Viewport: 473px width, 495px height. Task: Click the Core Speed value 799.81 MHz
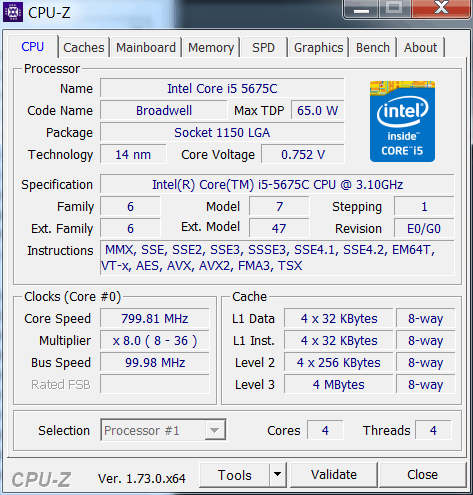155,319
